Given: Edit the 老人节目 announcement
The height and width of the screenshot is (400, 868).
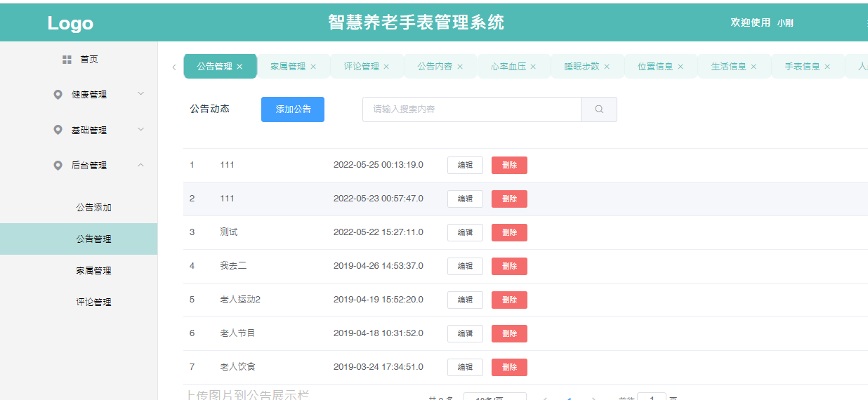Looking at the screenshot, I should coord(465,333).
